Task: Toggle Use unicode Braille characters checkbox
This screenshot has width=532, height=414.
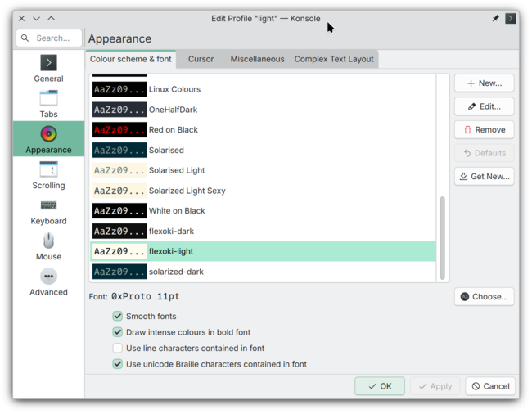Action: click(117, 364)
